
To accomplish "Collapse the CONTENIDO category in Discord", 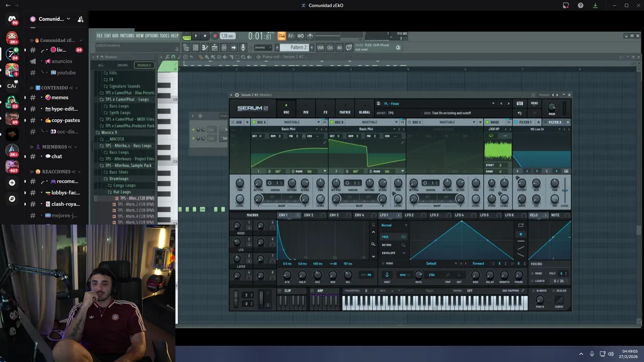I will pyautogui.click(x=54, y=87).
